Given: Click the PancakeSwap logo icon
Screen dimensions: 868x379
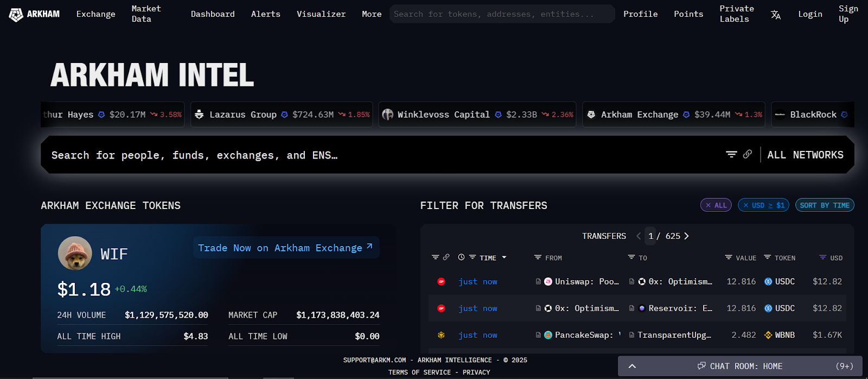Looking at the screenshot, I should coord(548,335).
